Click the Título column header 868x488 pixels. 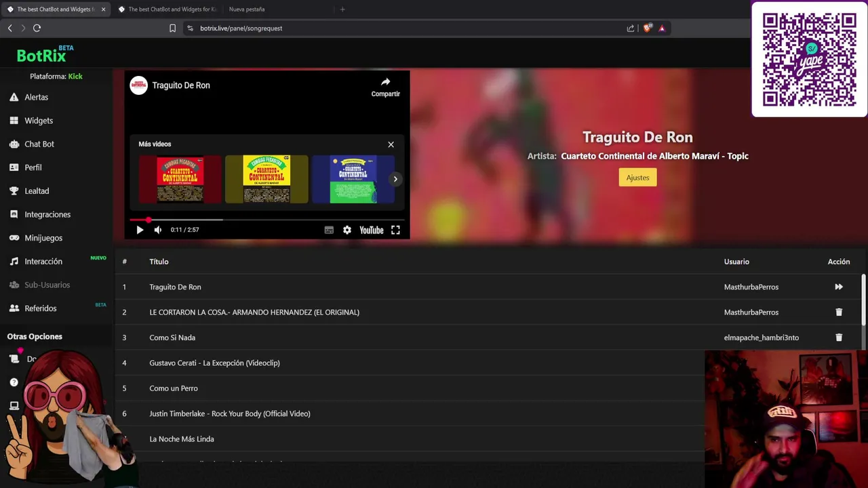(x=159, y=262)
